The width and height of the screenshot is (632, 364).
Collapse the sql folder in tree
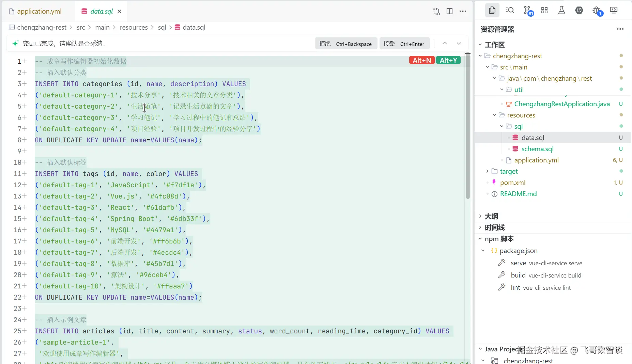[x=502, y=126]
